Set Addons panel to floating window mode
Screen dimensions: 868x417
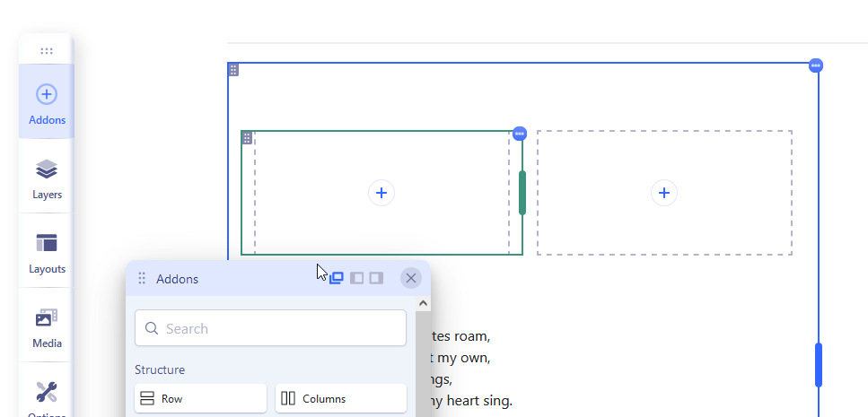pos(336,278)
